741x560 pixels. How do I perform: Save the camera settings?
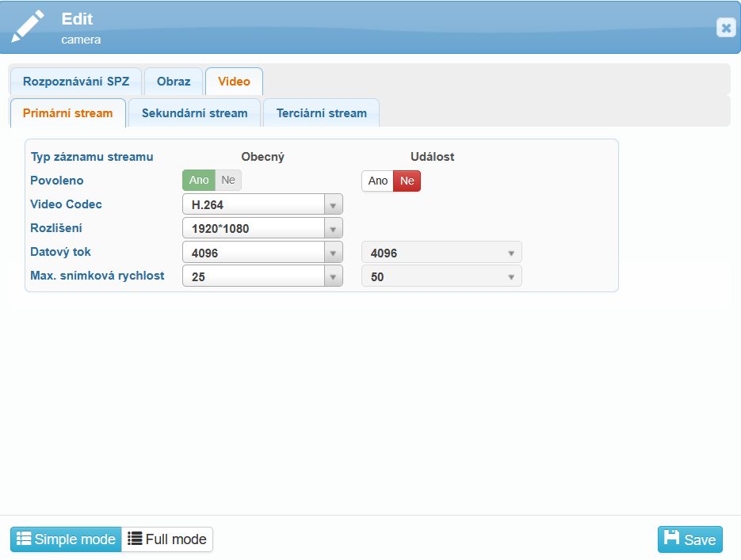tap(689, 539)
